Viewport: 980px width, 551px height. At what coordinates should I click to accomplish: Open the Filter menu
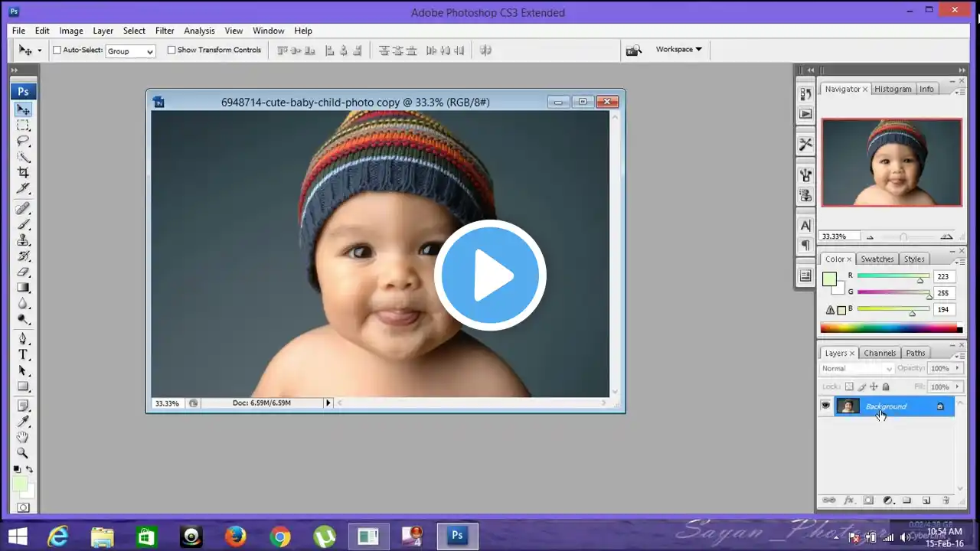coord(165,31)
